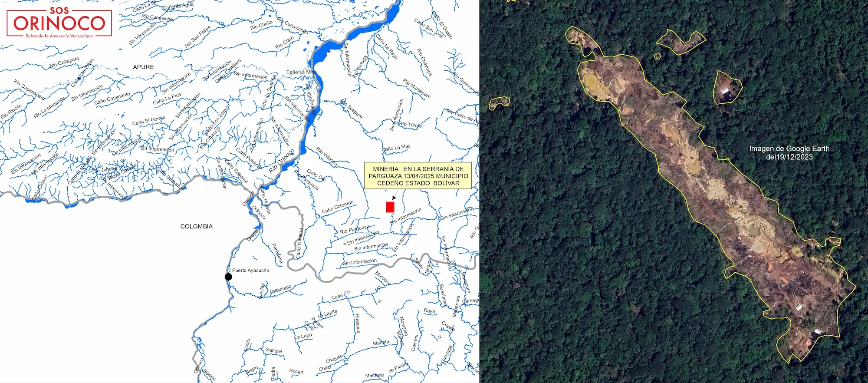Click the Cataniapo river label
The height and width of the screenshot is (383, 868).
point(281,289)
